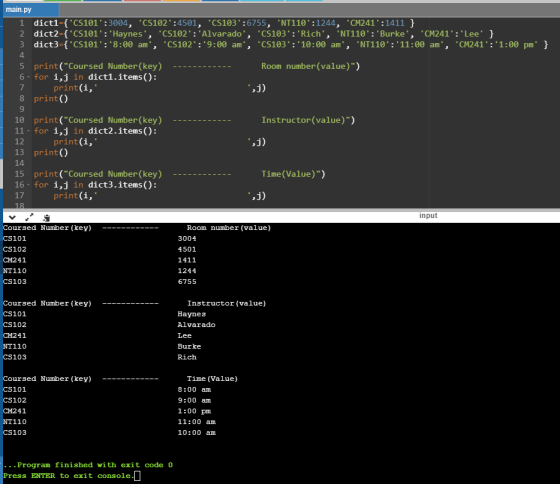Click 'Time(Value)' header in console output
560x484 pixels.
click(x=212, y=379)
